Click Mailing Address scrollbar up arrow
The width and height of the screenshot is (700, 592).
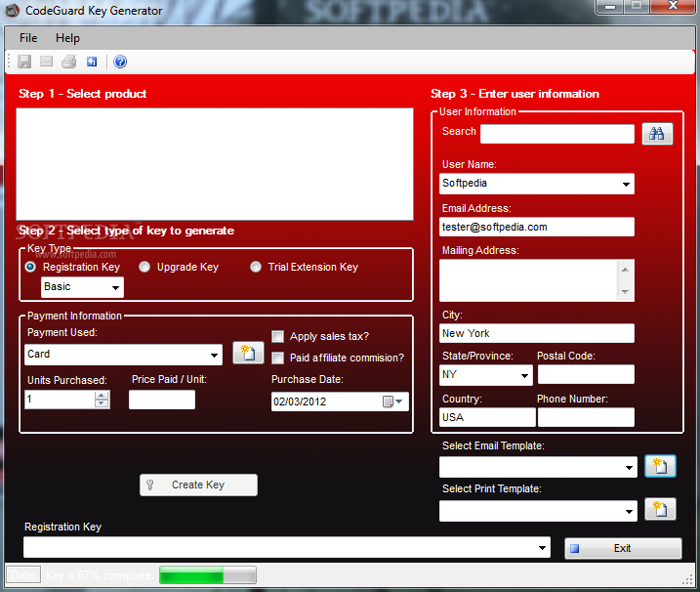pos(625,270)
